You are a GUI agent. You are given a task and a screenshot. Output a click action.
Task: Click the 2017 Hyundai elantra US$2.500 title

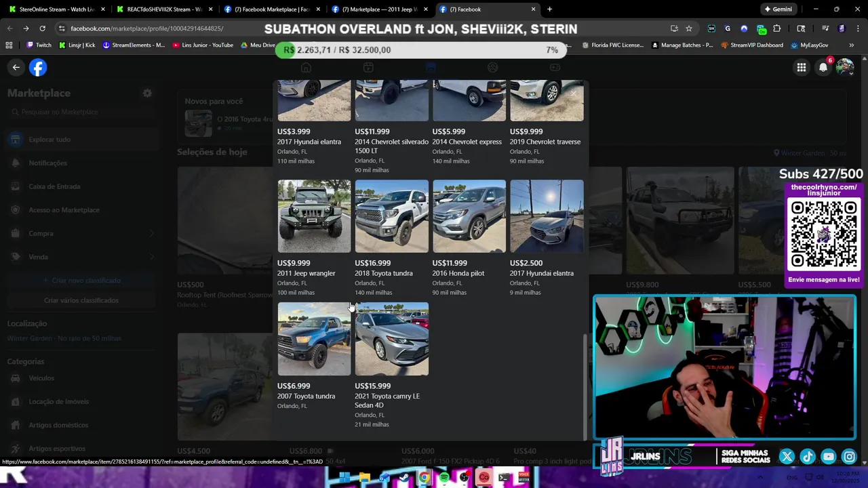click(x=542, y=273)
